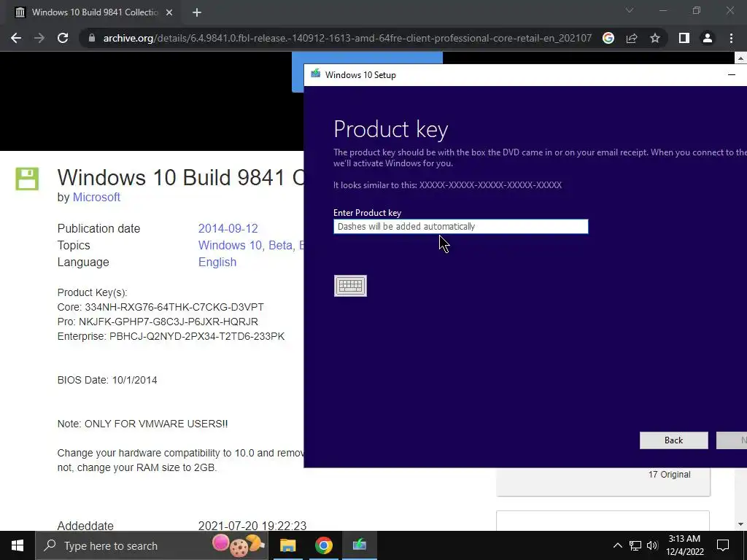Click the Core product key text
Image resolution: width=747 pixels, height=560 pixels.
tap(160, 307)
